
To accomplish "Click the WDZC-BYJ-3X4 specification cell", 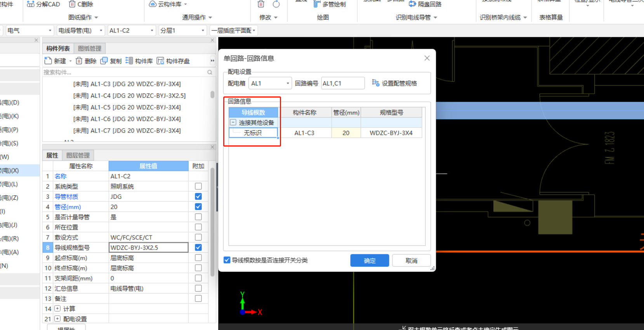I will pos(391,133).
